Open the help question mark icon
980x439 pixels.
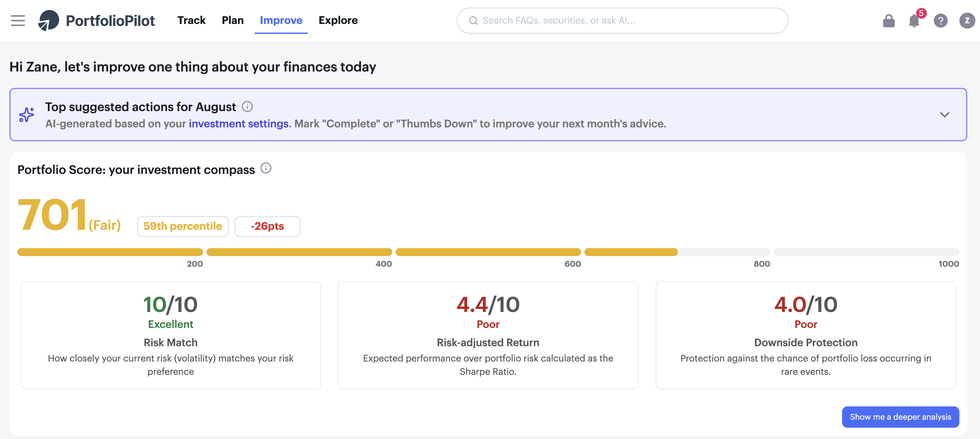click(940, 21)
